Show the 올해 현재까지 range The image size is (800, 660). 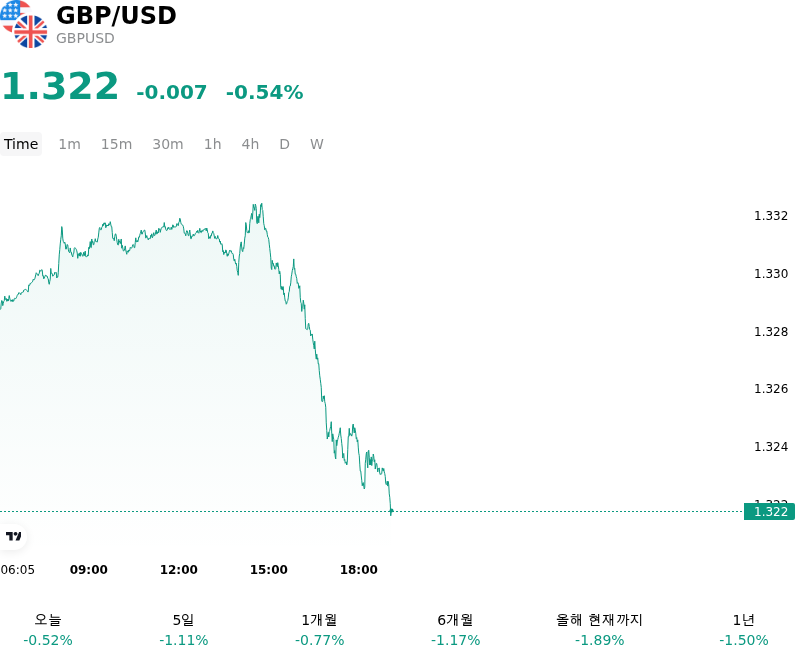pyautogui.click(x=599, y=629)
